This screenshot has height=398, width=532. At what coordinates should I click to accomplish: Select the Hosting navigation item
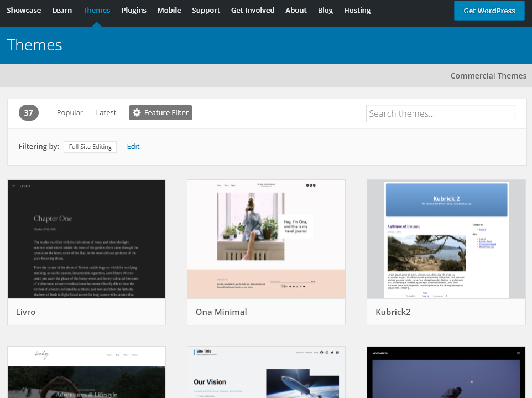point(357,10)
